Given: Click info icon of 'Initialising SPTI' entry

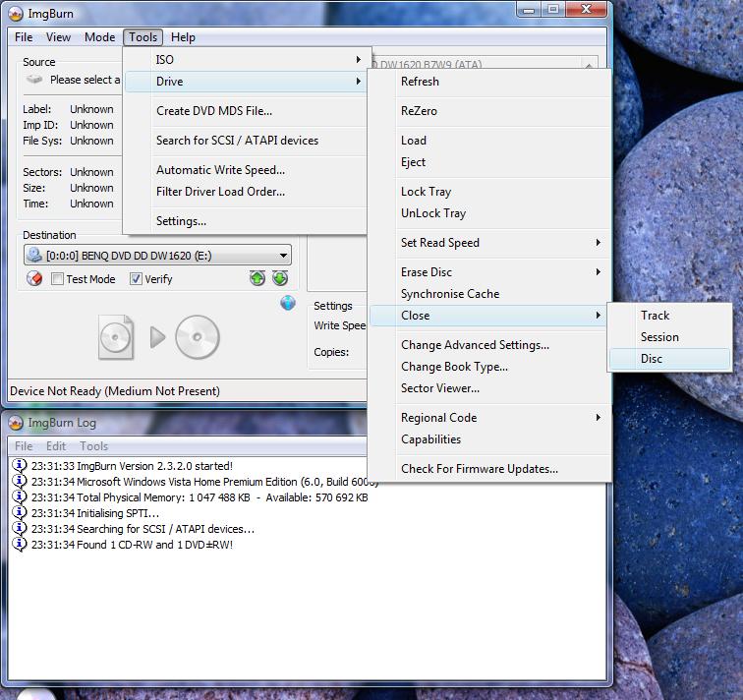Looking at the screenshot, I should tap(19, 512).
